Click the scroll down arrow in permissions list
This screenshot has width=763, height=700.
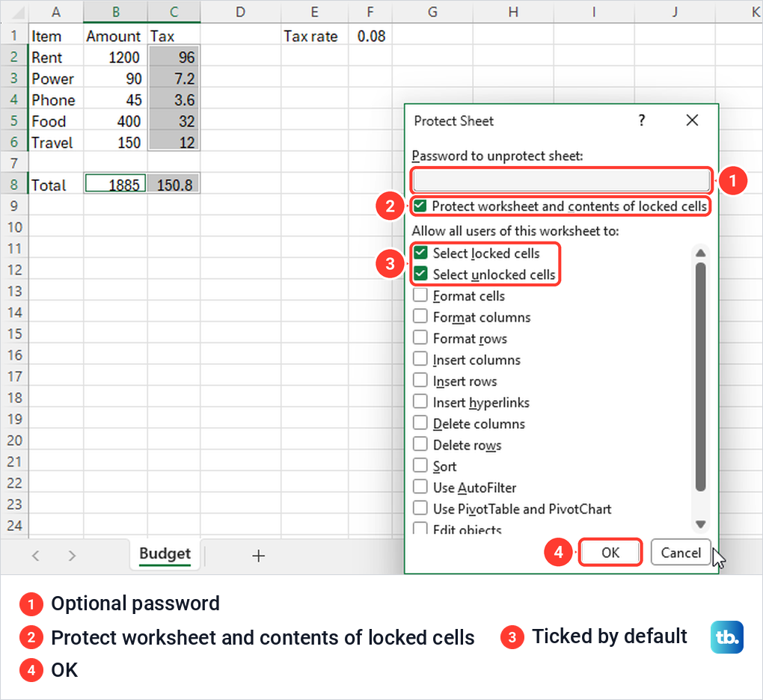click(700, 524)
